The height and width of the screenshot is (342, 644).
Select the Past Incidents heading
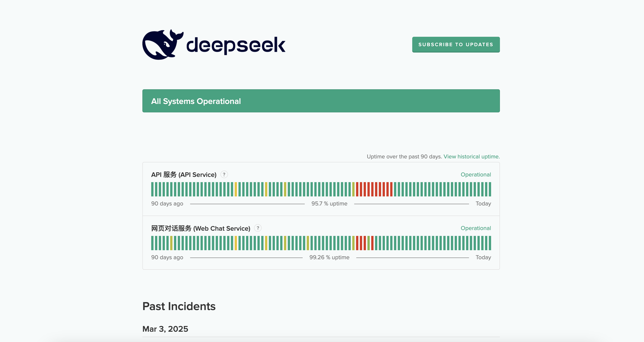pos(179,306)
